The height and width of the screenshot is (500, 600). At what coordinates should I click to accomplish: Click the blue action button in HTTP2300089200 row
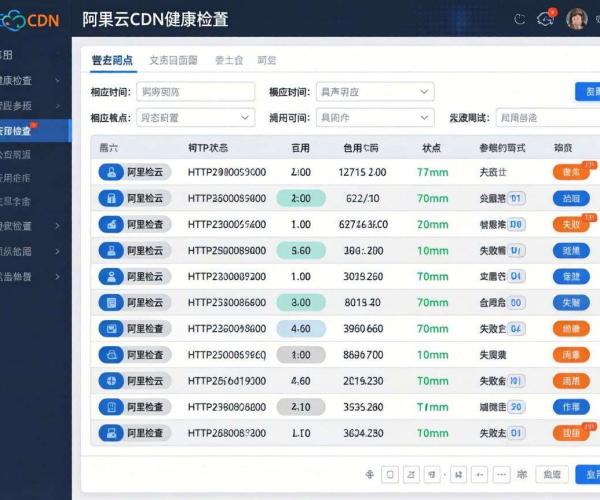(x=571, y=277)
